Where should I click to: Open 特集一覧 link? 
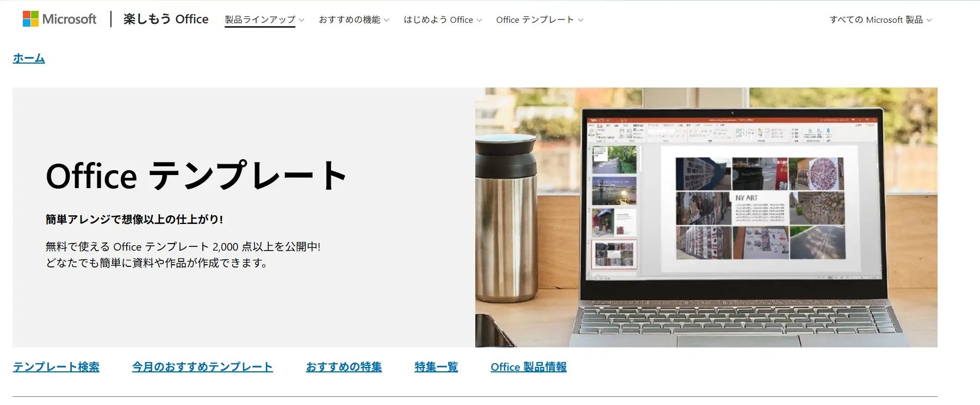pos(436,367)
